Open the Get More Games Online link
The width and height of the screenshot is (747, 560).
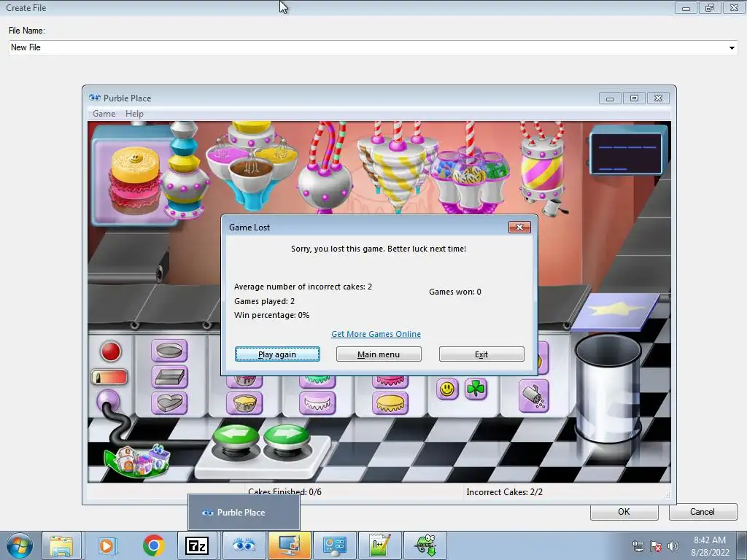tap(376, 334)
